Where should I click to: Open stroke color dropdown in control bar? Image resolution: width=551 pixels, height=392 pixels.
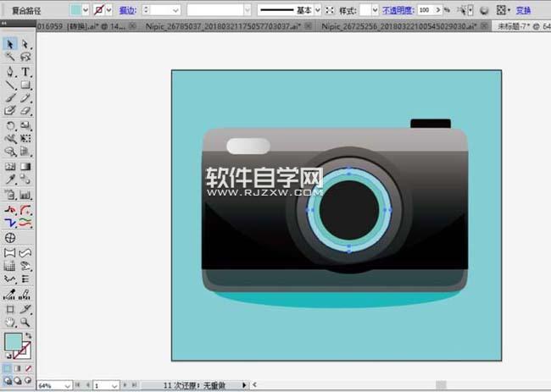(x=109, y=10)
